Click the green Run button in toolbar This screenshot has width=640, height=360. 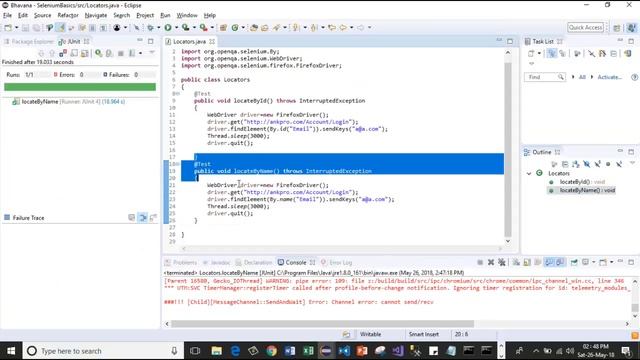tap(168, 27)
